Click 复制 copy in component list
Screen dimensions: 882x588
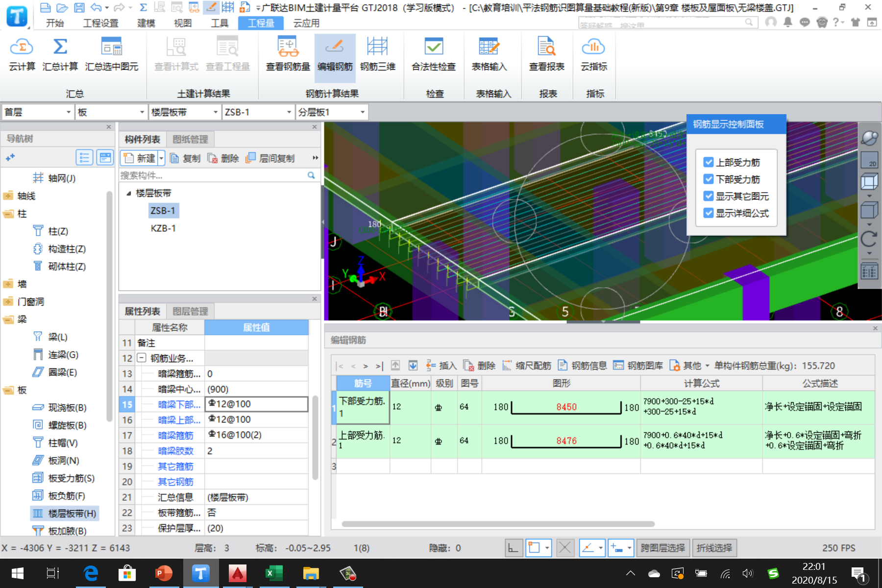click(185, 158)
